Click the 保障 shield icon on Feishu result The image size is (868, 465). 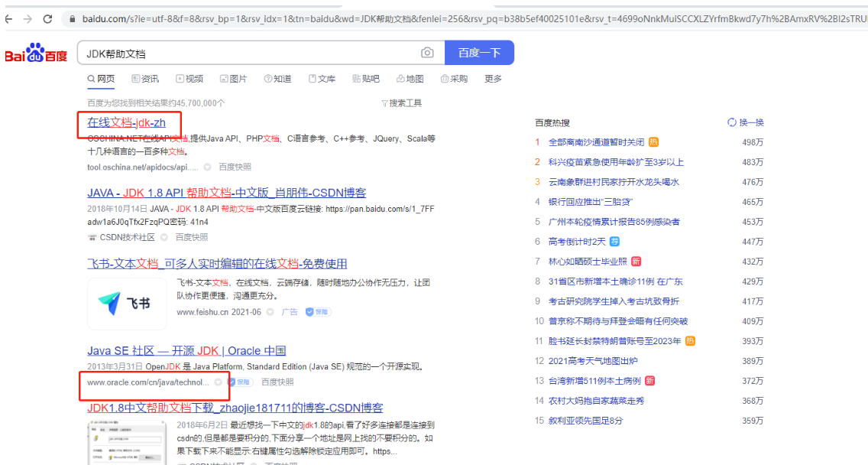309,312
